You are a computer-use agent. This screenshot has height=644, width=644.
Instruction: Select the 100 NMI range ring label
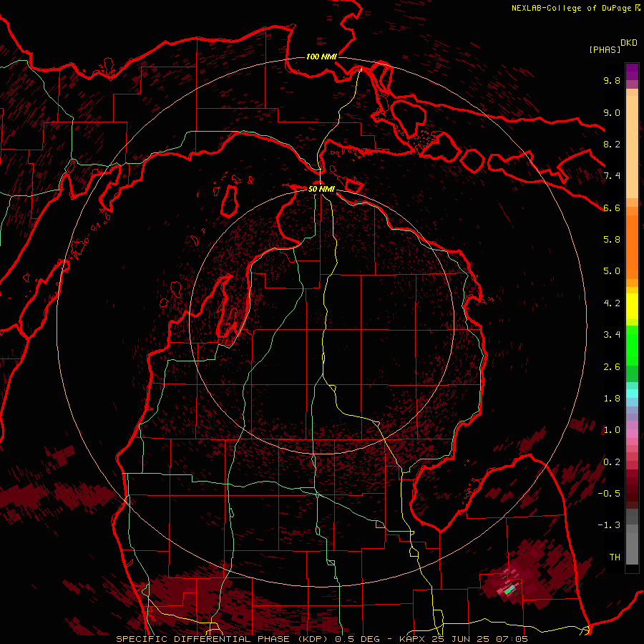coord(321,57)
